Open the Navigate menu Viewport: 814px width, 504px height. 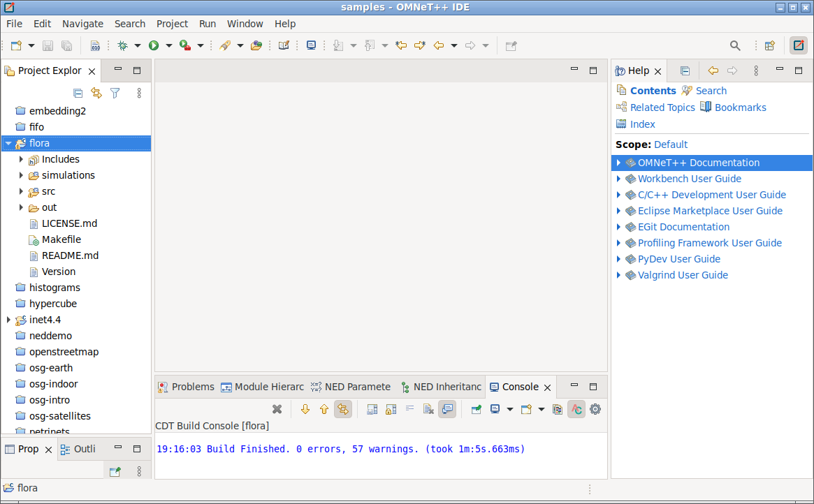pos(82,24)
